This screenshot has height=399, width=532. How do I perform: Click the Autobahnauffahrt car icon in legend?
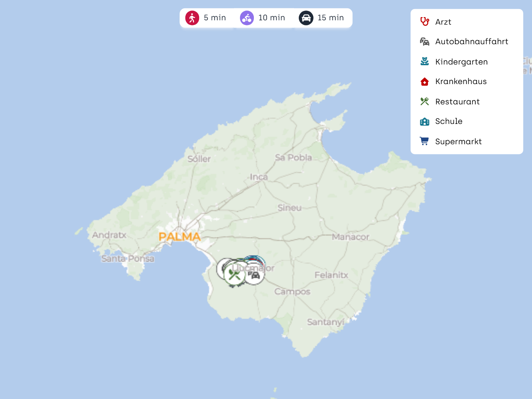point(424,42)
